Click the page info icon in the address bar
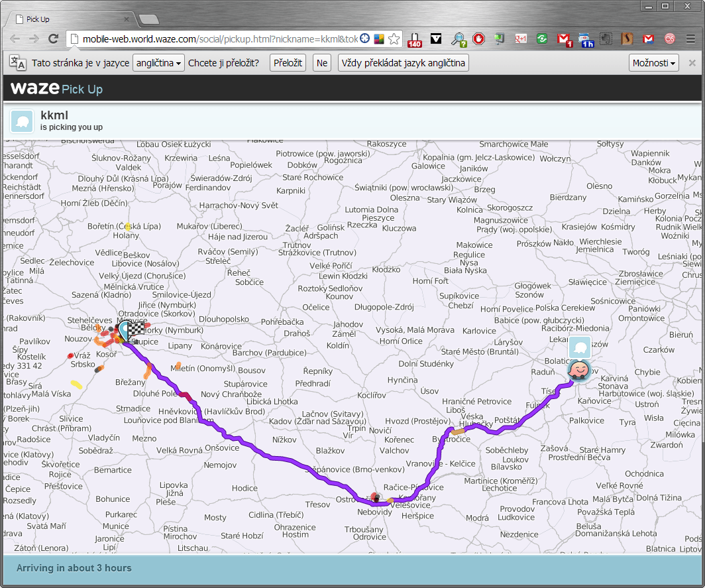Viewport: 705px width, 588px height. point(74,39)
